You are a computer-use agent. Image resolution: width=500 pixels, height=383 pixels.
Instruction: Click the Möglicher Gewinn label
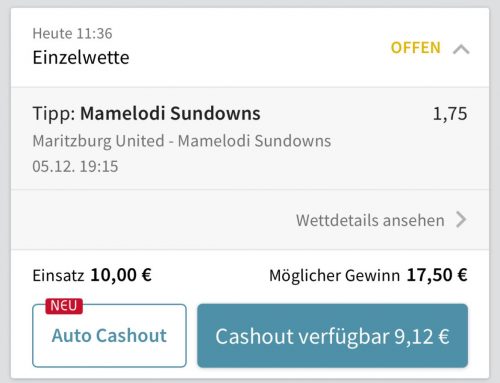[334, 276]
